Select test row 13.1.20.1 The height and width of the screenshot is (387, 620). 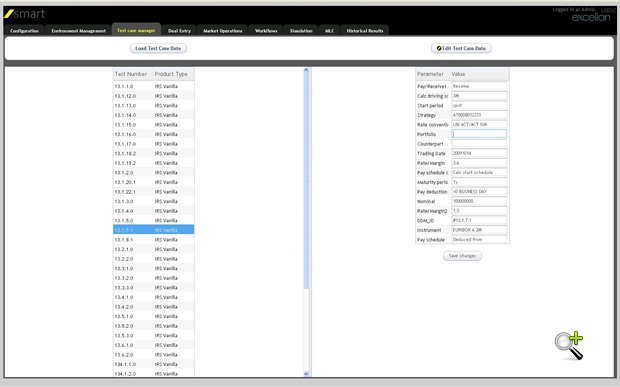click(x=153, y=182)
